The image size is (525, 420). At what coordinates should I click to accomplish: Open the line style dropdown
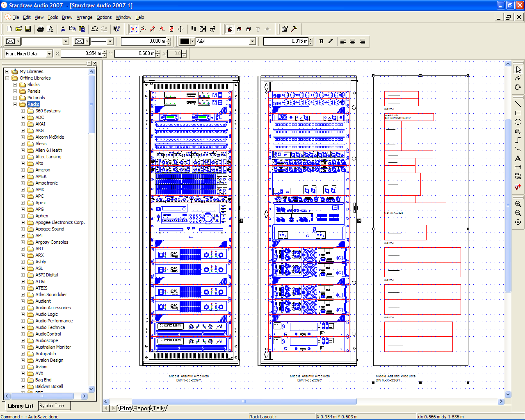point(110,41)
